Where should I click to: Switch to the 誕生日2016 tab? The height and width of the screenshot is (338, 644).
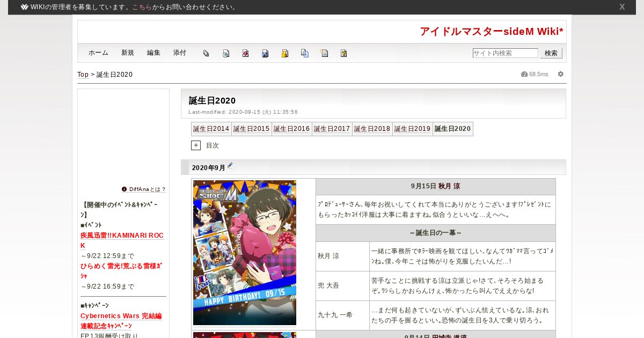292,129
